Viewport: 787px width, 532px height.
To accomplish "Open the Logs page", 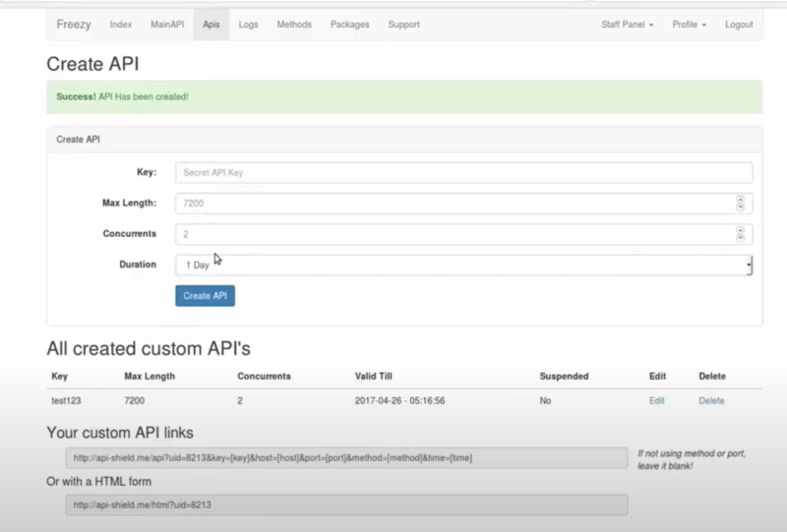I will click(x=250, y=25).
